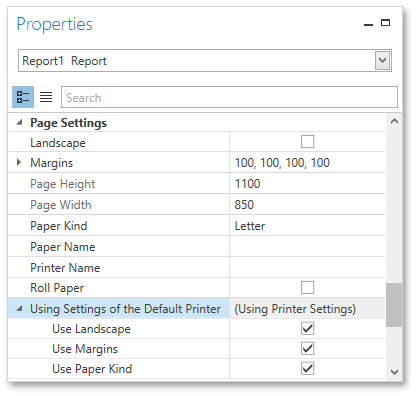Screen dimensions: 416x396
Task: Click the empty Printer Name value field
Action: click(307, 268)
